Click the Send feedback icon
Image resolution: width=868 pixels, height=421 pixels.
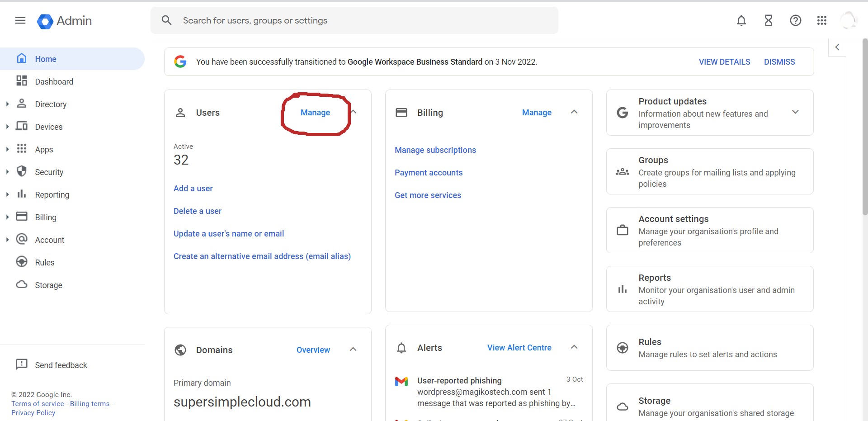[22, 364]
